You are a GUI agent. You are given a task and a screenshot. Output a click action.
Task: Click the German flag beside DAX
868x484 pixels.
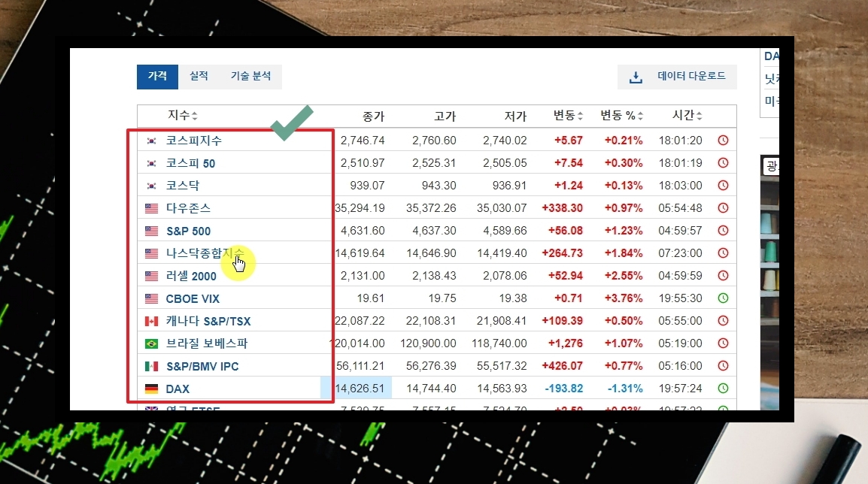(151, 389)
